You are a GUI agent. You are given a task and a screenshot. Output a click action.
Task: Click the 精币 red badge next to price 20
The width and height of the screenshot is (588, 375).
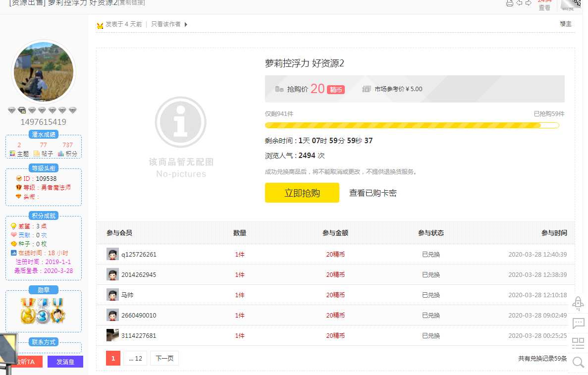pos(336,90)
